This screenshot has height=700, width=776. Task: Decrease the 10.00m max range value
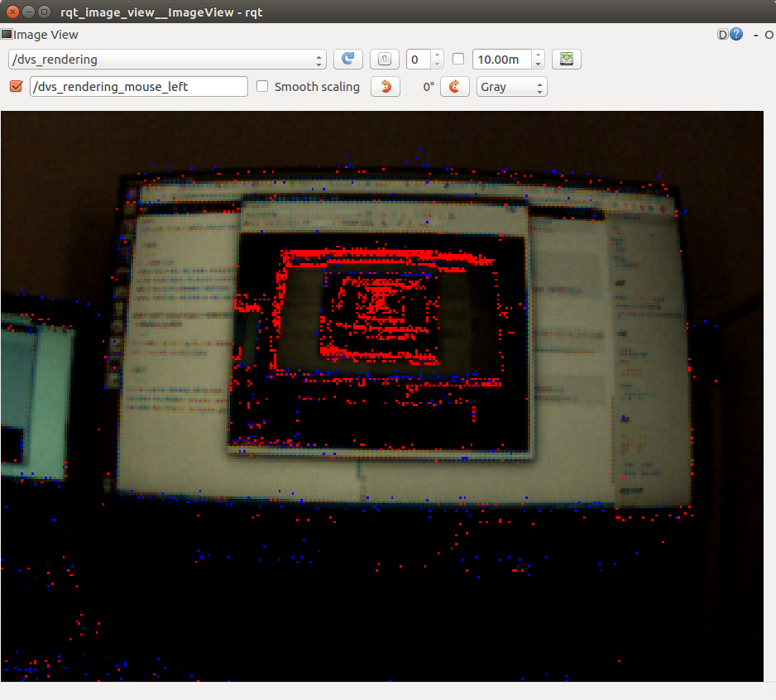click(538, 65)
